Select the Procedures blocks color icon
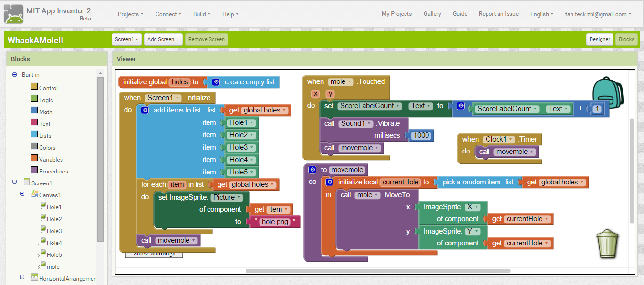This screenshot has height=285, width=644. pyautogui.click(x=34, y=170)
